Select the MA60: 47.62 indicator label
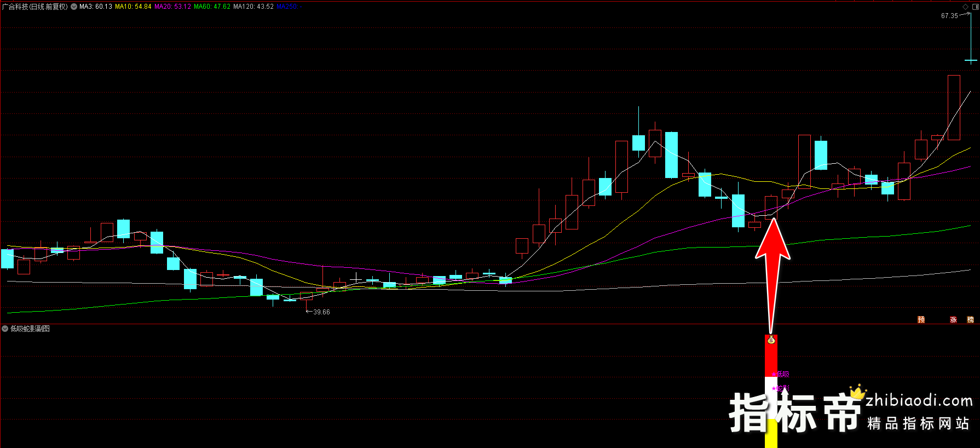 coord(212,7)
